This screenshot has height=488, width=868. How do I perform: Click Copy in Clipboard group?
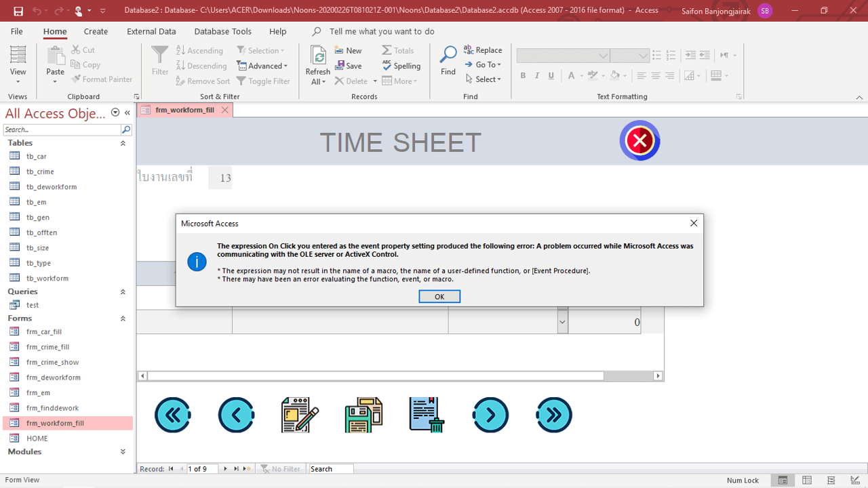85,65
